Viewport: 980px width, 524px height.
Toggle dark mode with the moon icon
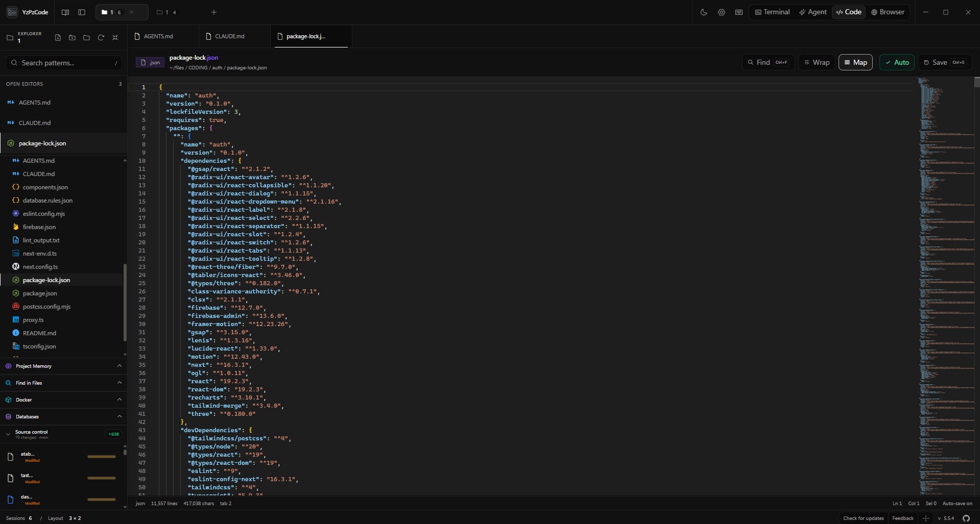704,12
